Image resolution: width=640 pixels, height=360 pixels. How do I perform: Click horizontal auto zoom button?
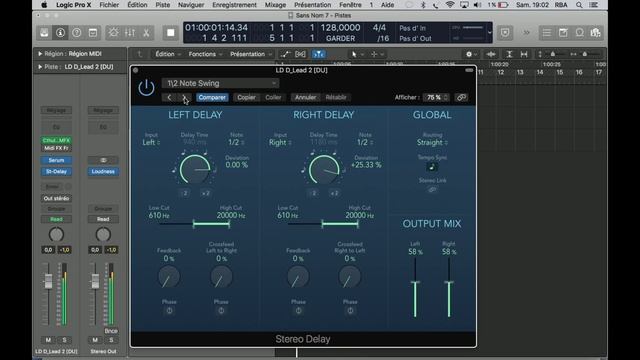[524, 54]
